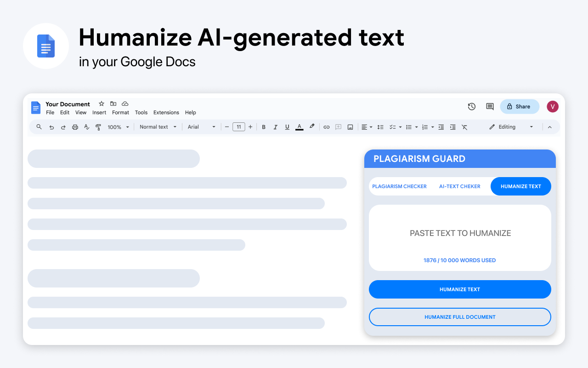Increase the indent

click(x=453, y=127)
